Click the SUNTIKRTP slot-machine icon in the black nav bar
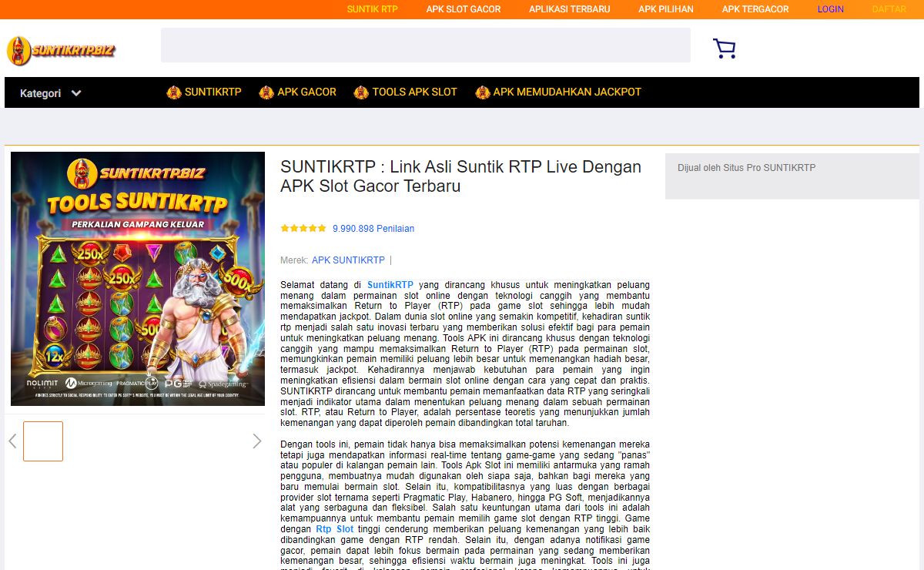The image size is (924, 570). 174,92
